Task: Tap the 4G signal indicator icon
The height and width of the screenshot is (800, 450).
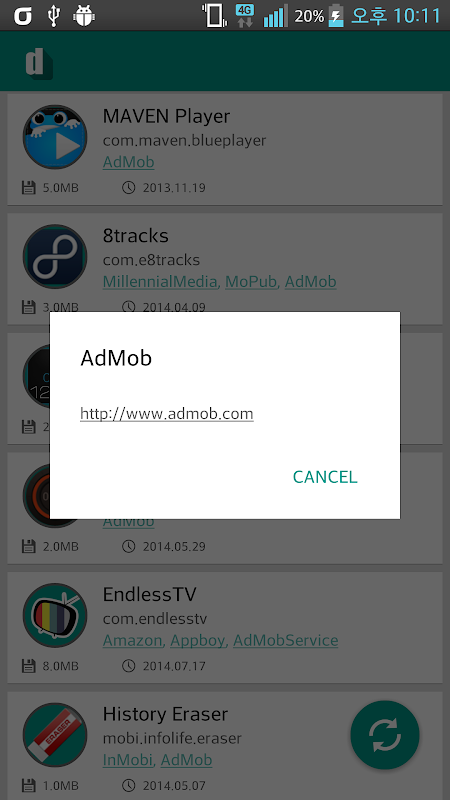Action: coord(245,16)
